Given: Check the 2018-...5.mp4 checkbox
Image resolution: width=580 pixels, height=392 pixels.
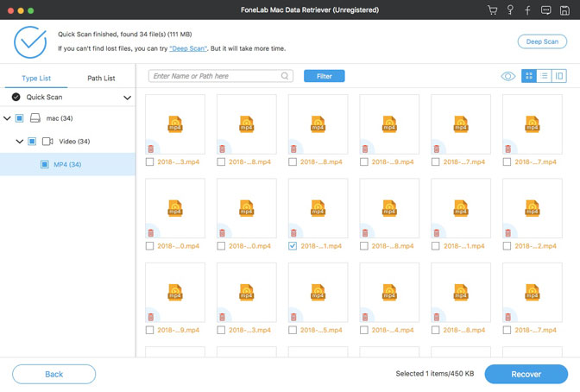Looking at the screenshot, I should coord(293,330).
